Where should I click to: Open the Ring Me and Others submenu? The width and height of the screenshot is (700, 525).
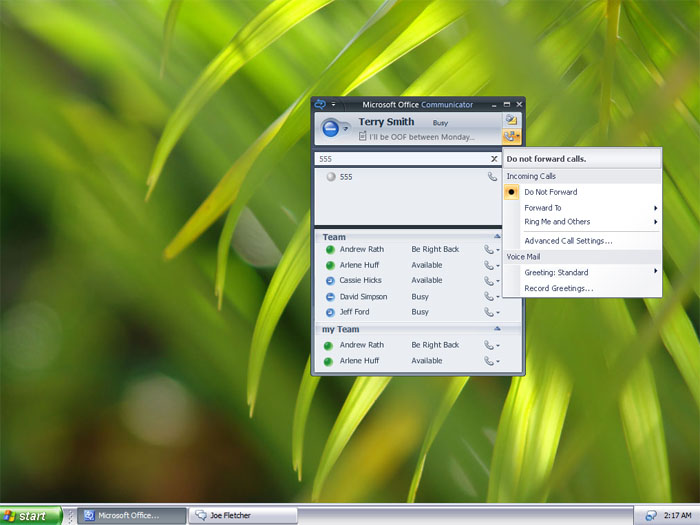pos(582,222)
